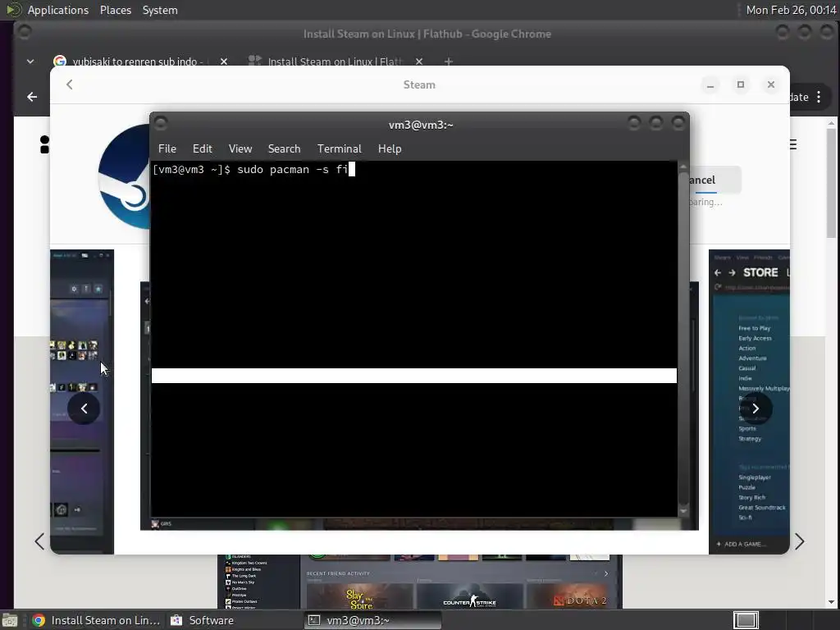Click the clock showing Mon Feb 26

[791, 10]
